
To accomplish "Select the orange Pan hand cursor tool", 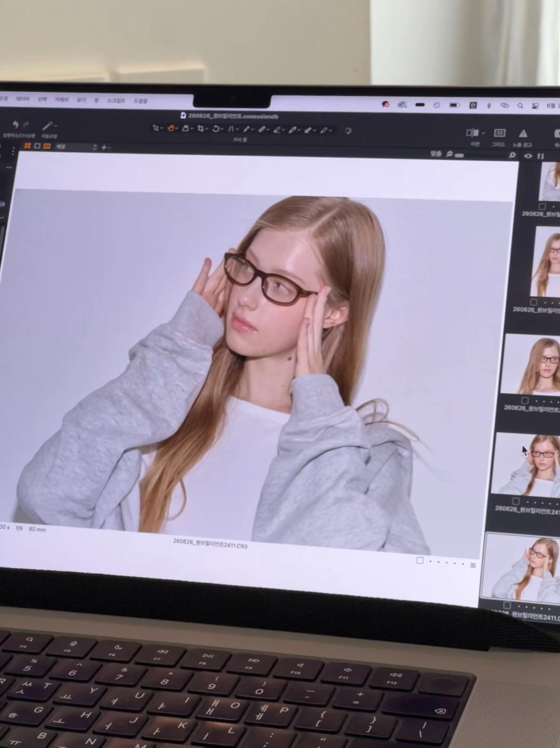I will tap(171, 128).
